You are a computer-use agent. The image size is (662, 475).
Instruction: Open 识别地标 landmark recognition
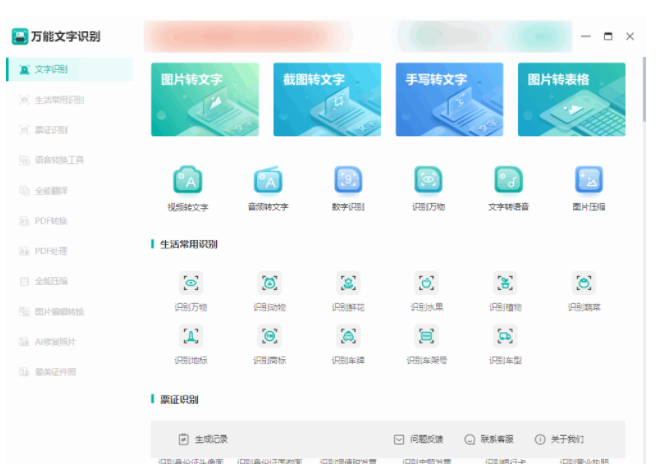click(x=191, y=336)
